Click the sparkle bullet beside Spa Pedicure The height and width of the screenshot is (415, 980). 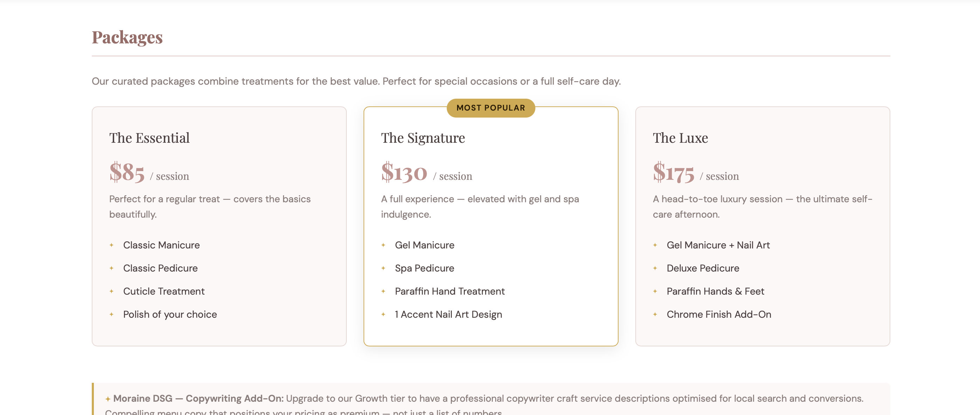coord(383,268)
